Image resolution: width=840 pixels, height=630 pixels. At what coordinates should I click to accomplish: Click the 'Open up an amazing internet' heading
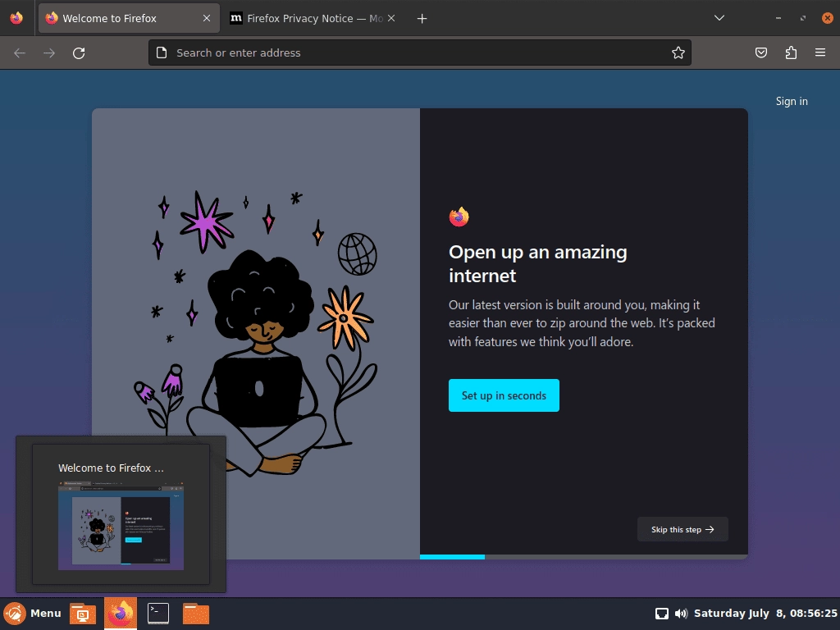pyautogui.click(x=538, y=263)
